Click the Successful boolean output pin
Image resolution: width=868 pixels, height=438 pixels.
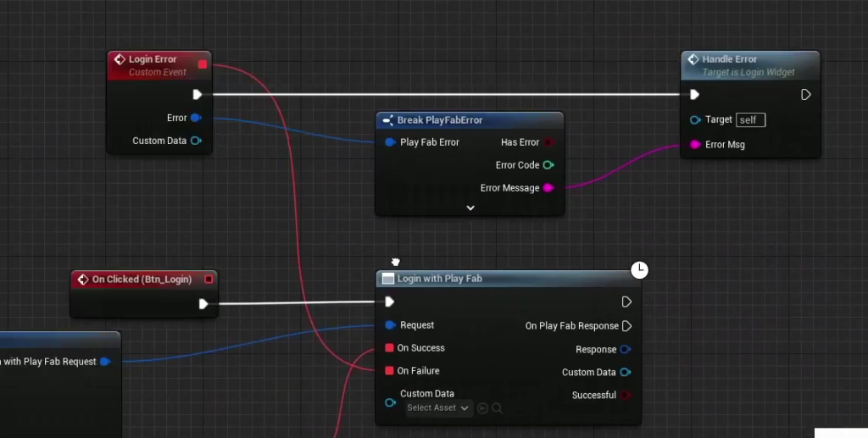pyautogui.click(x=626, y=395)
